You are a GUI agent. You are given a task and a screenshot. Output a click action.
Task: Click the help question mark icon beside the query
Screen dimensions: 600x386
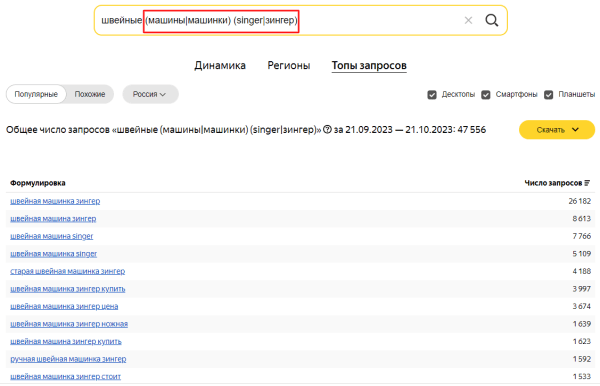(327, 130)
